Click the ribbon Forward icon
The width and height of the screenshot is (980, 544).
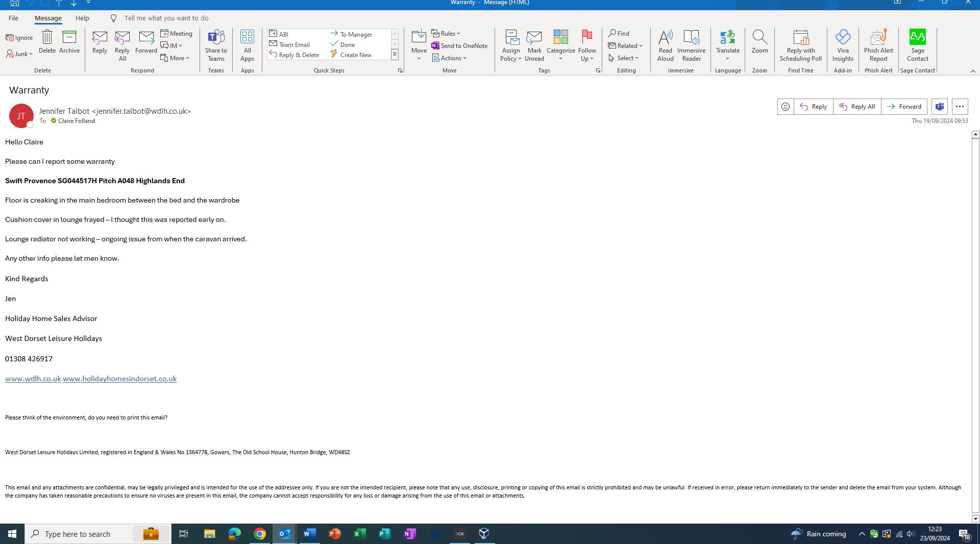pos(146,42)
